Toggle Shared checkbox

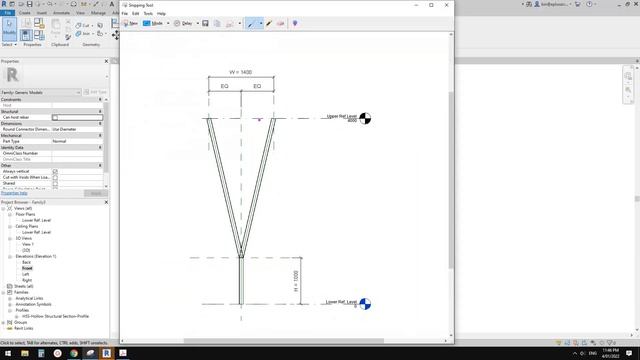point(55,184)
